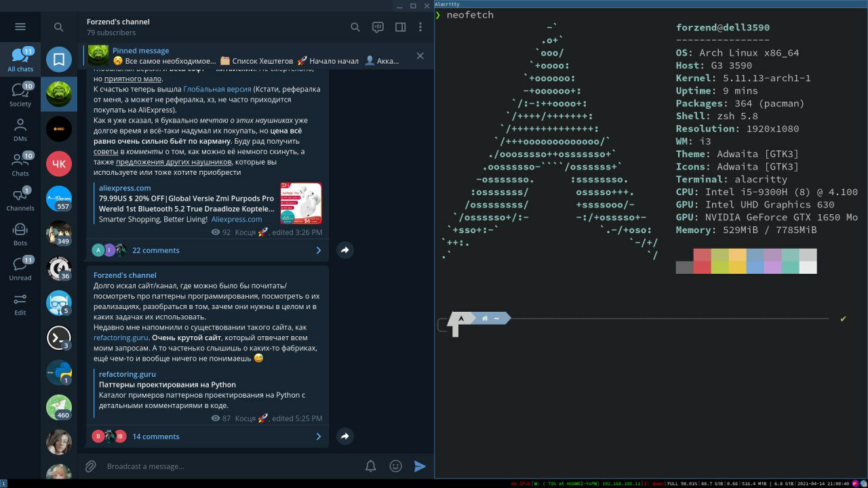Open refactoring.guru preview title
Image resolution: width=868 pixels, height=488 pixels.
(x=127, y=374)
